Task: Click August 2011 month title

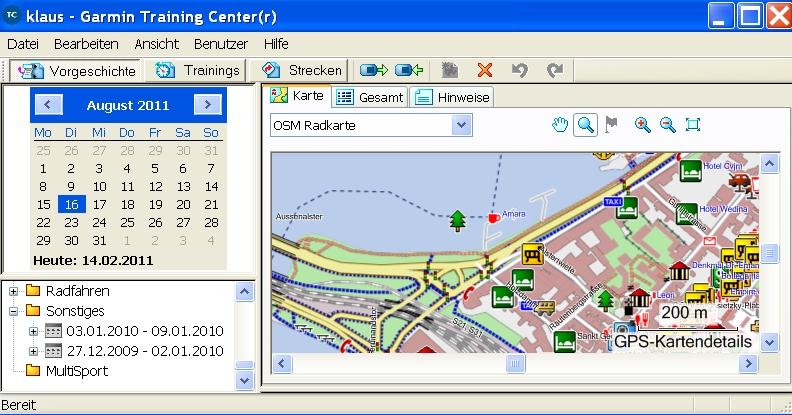Action: 128,105
